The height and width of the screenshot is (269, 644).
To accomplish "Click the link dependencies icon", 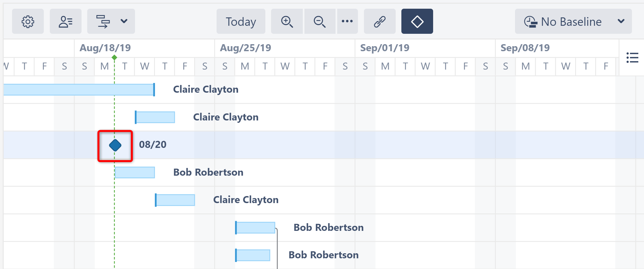I will (x=379, y=21).
